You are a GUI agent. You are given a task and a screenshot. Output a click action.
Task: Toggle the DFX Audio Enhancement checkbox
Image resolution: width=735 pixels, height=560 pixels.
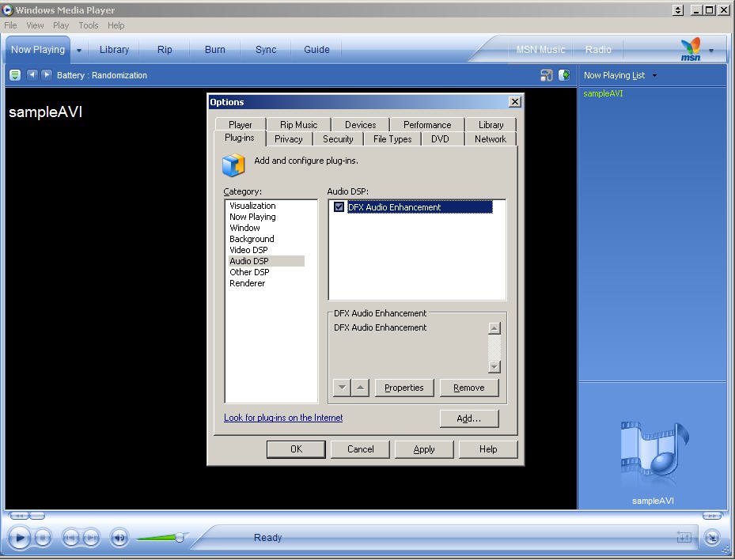(x=339, y=206)
